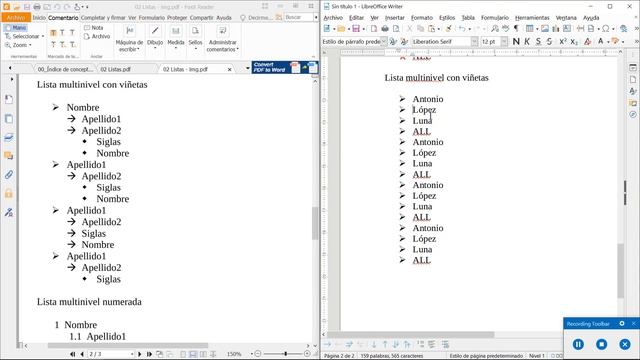Viewport: 640px width, 360px height.
Task: Click Foxit zoom out minus button
Action: click(258, 353)
